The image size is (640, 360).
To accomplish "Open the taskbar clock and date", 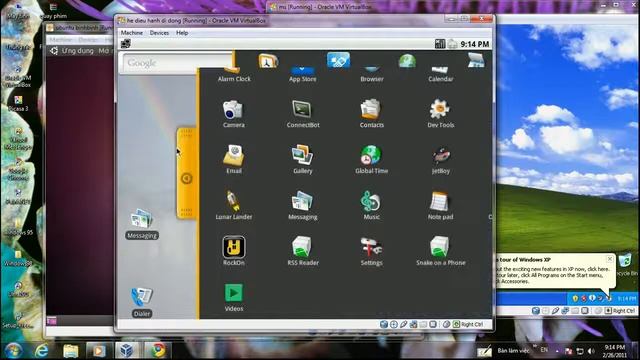I will [615, 351].
